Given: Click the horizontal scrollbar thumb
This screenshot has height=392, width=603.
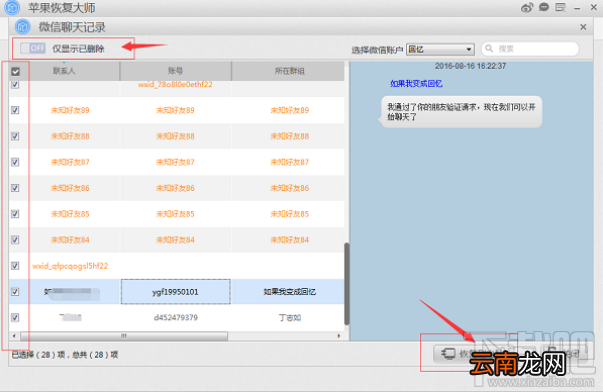Looking at the screenshot, I should pyautogui.click(x=124, y=336).
